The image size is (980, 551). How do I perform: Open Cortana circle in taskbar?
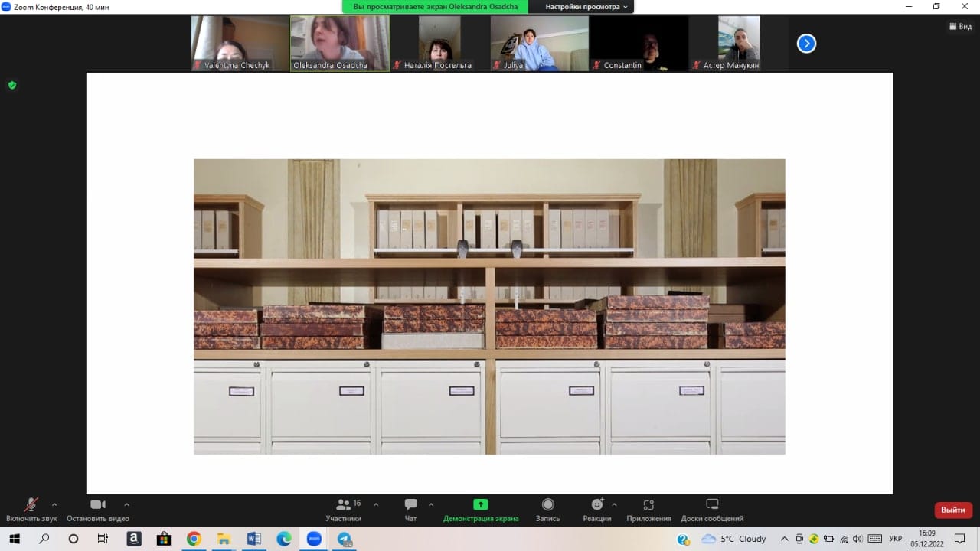[x=73, y=539]
